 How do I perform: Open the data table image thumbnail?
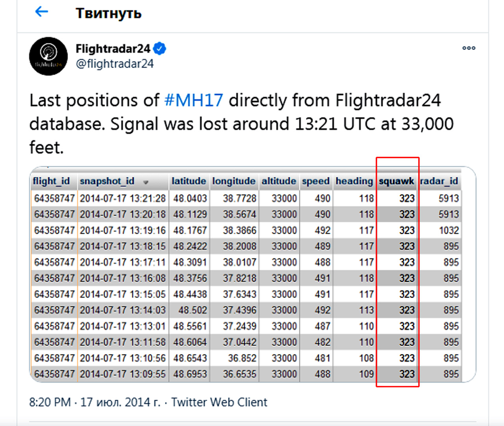tap(253, 274)
